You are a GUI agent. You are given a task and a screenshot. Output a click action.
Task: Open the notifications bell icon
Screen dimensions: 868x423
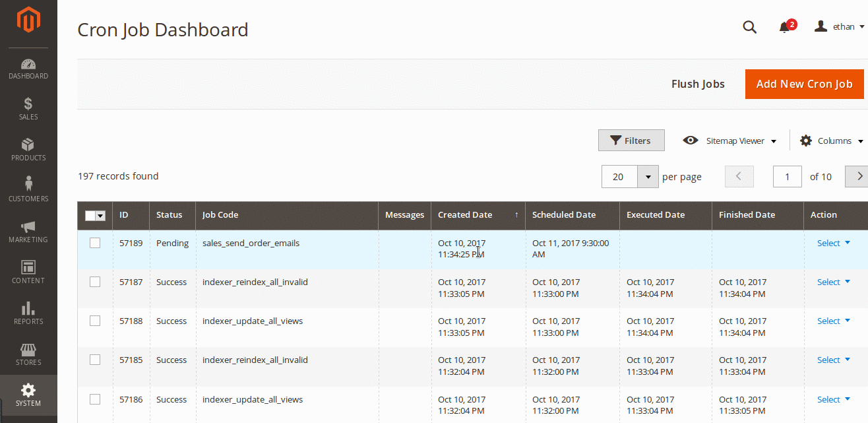[784, 27]
